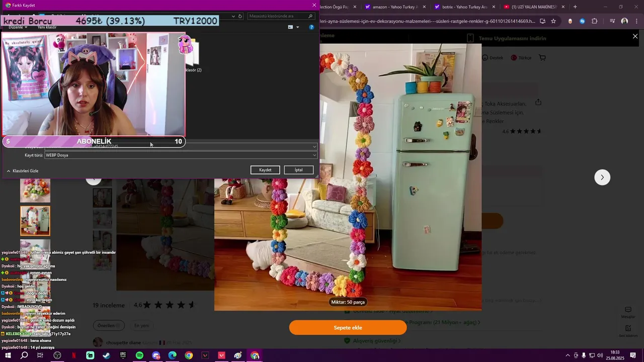Open Destek support link
Image resolution: width=644 pixels, height=362 pixels.
coord(493,58)
